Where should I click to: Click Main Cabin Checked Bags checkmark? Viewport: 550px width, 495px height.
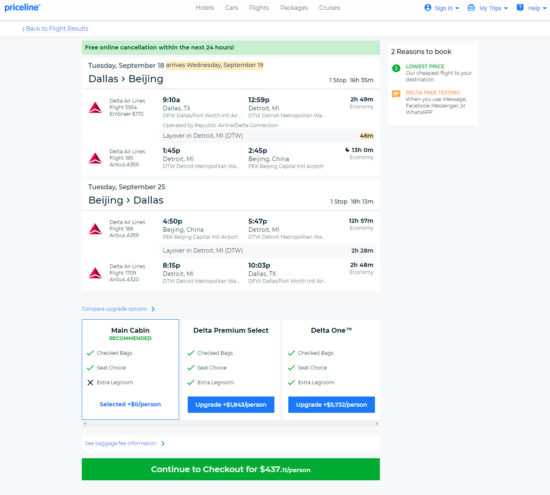pyautogui.click(x=90, y=353)
